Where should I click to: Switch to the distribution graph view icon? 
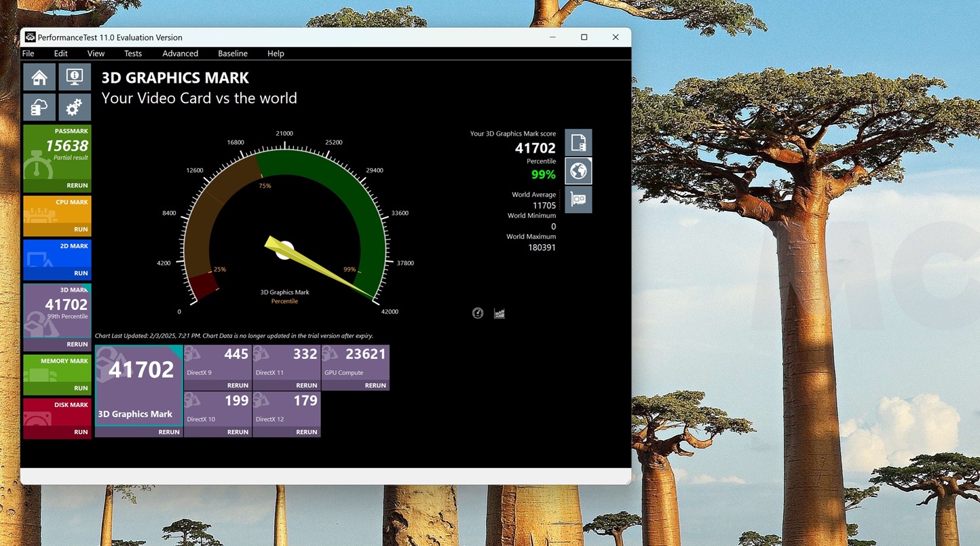[500, 313]
